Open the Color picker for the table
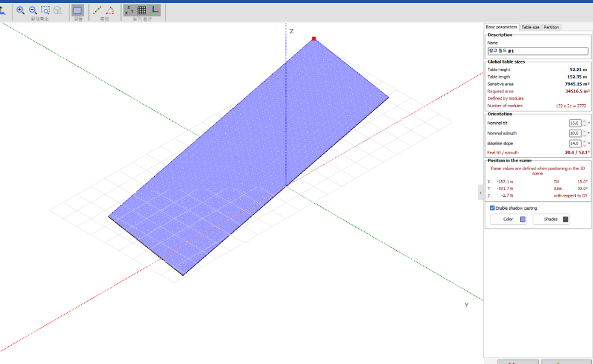This screenshot has height=364, width=593. [x=507, y=219]
